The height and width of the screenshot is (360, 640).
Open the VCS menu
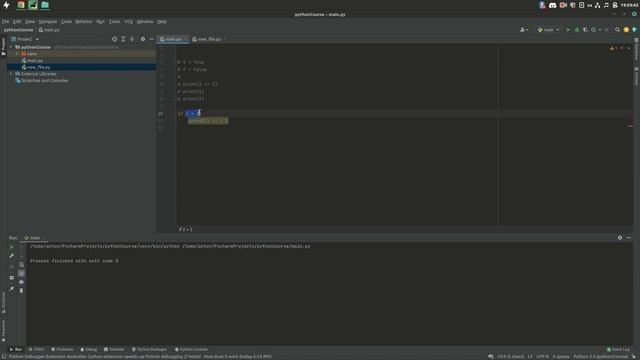(x=129, y=22)
